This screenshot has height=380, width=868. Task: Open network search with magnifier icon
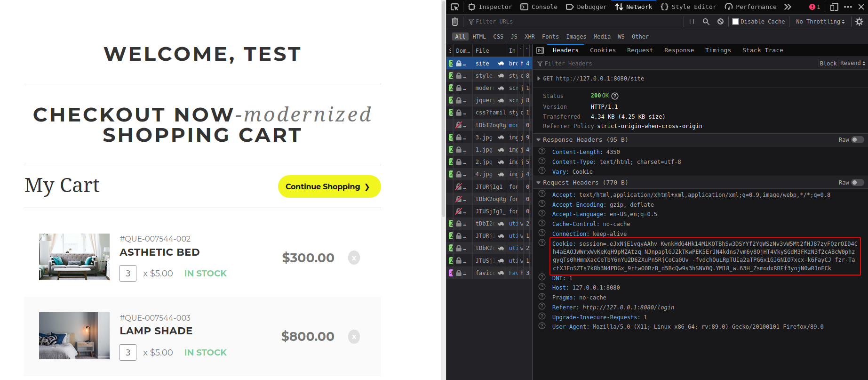pyautogui.click(x=706, y=22)
